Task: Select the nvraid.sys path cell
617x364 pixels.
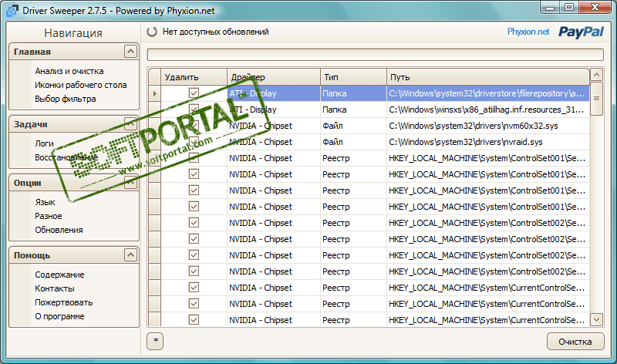Action: point(488,142)
